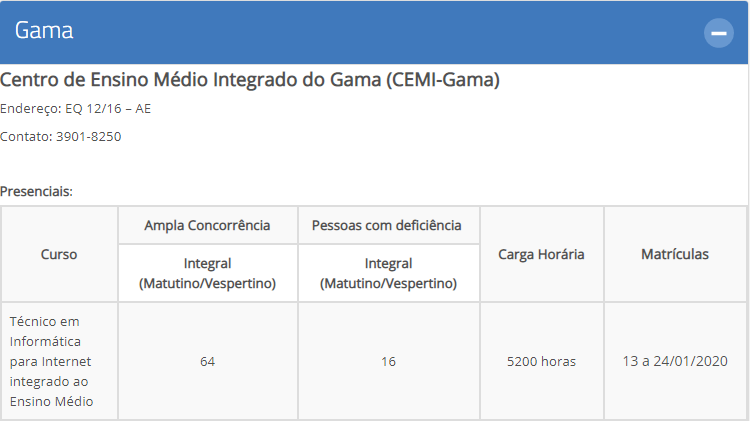This screenshot has width=750, height=421.
Task: Click the blue Gama header bar
Action: [x=374, y=33]
